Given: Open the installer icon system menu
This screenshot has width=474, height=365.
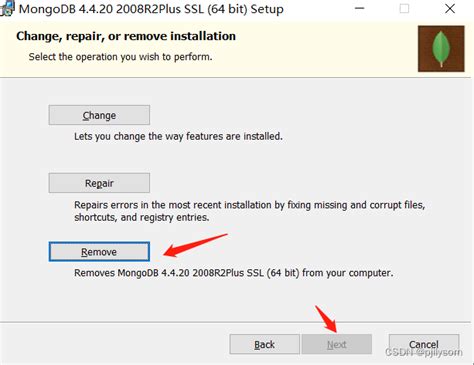Looking at the screenshot, I should coord(7,8).
